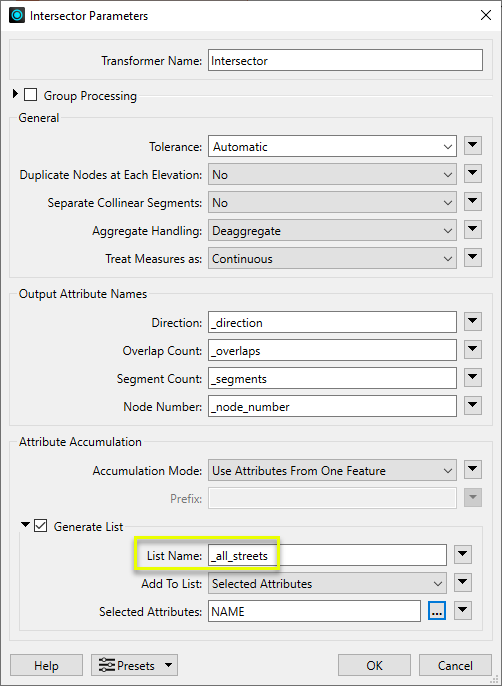Open the ellipsis browse button for Selected Attributes

(x=436, y=611)
